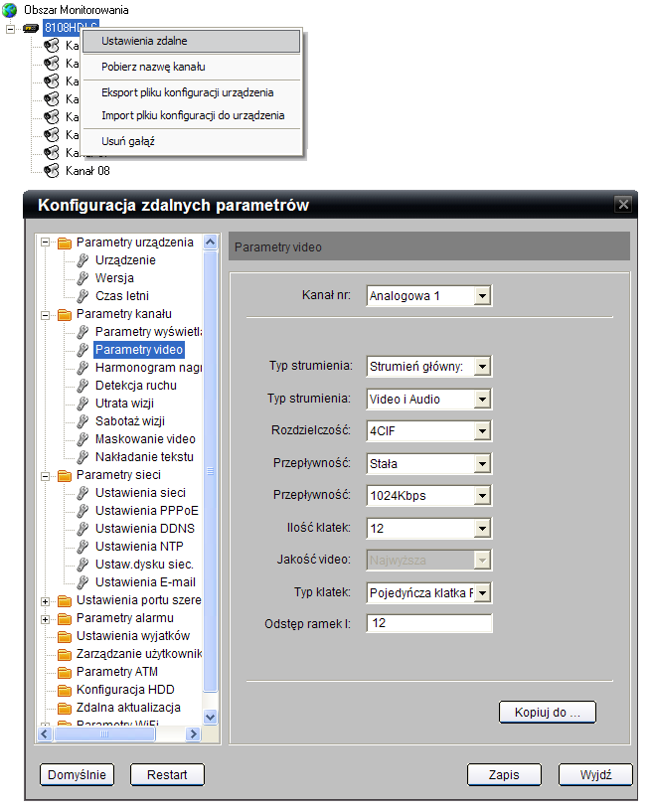652x812 pixels.
Task: Click the wrench icon beside Ustaw.dysku siec.
Action: pos(82,565)
